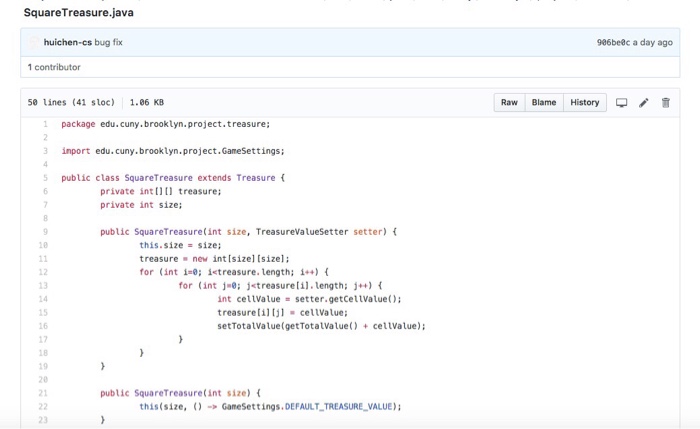The height and width of the screenshot is (429, 700).
Task: Click 'int cellValue = setter.getCellValue();' line
Action: 309,299
